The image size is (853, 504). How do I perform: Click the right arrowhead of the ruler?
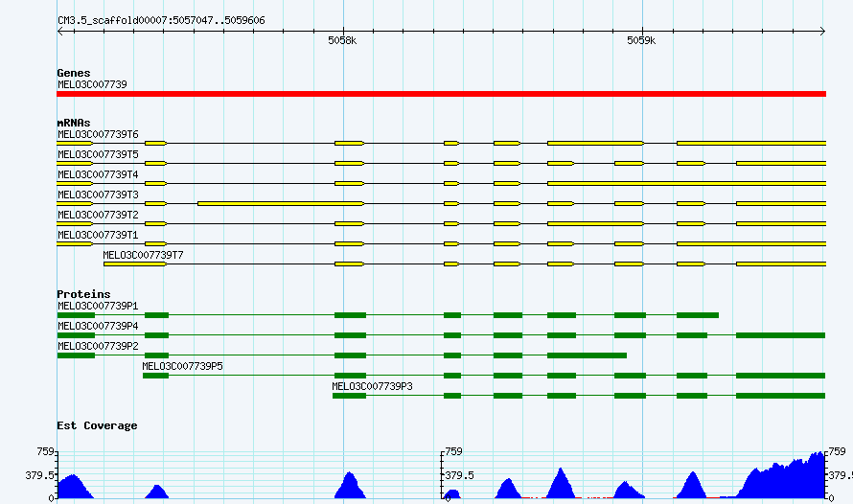[x=823, y=31]
